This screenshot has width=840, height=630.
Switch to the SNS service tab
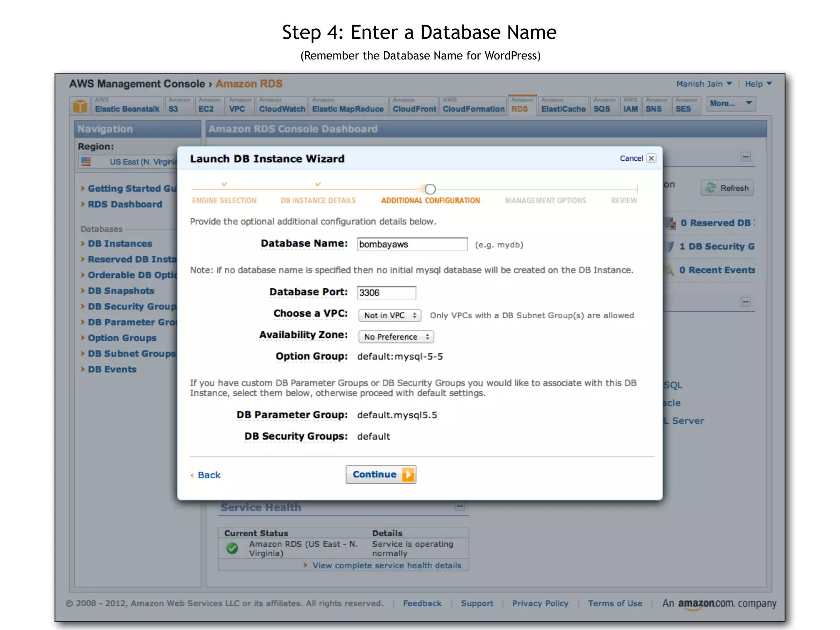[656, 105]
